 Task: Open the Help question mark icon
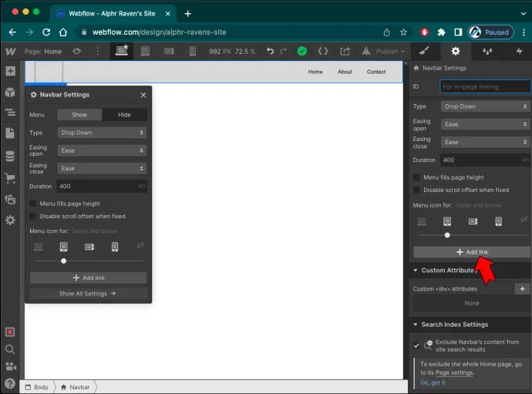coord(10,383)
